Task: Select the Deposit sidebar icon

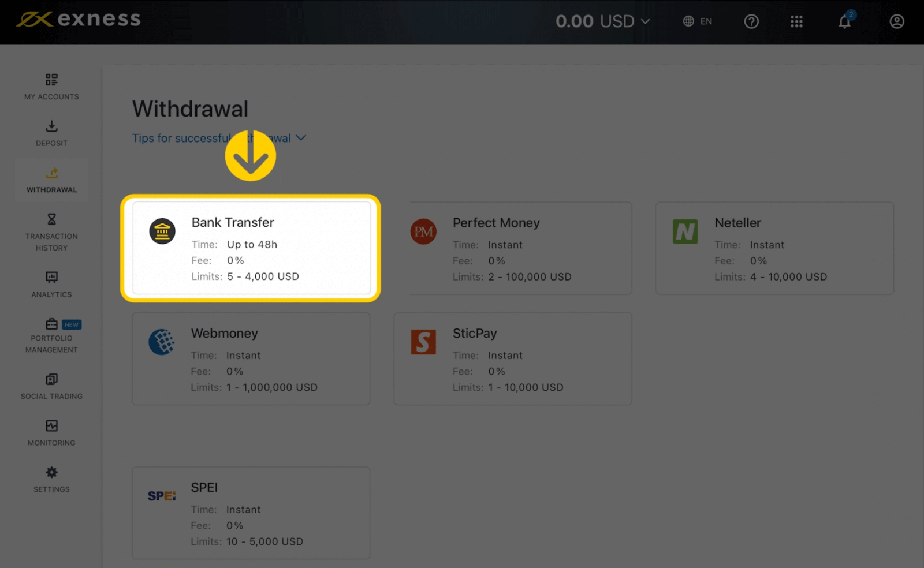Action: pos(51,133)
